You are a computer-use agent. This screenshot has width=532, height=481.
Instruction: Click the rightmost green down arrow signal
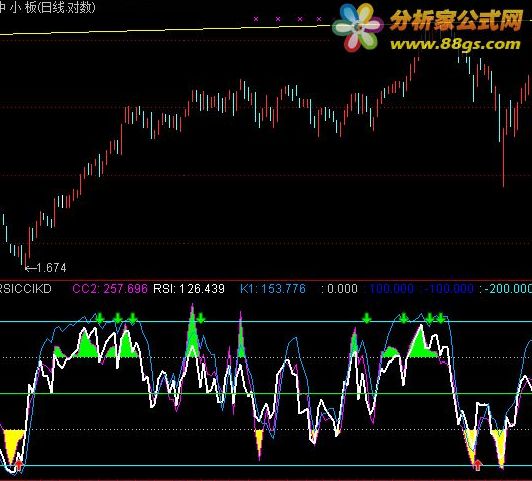point(440,318)
